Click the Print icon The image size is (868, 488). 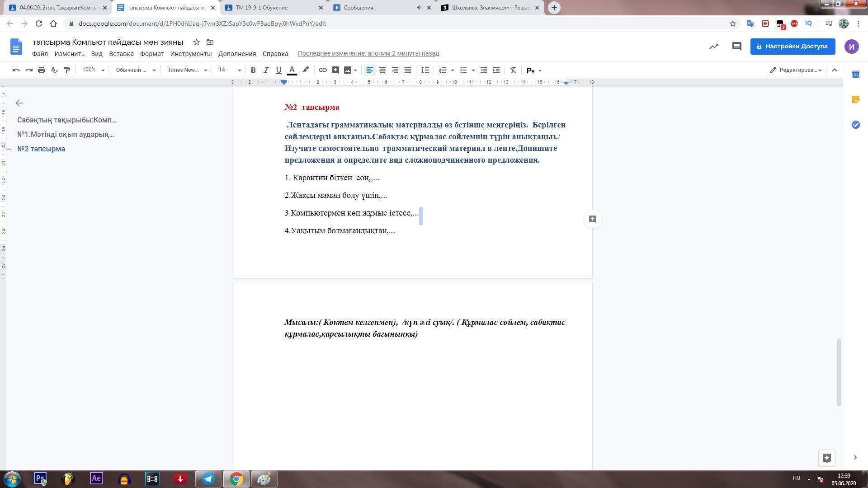(42, 70)
